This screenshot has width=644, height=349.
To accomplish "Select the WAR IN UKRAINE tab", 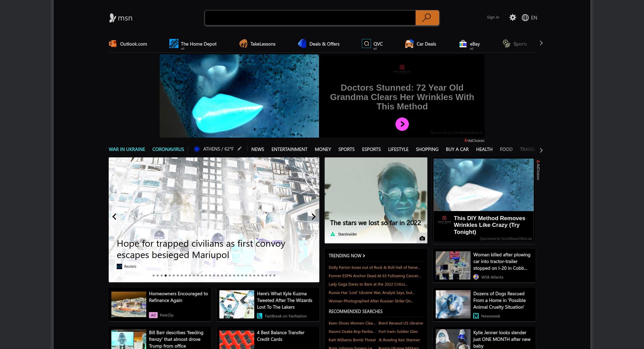I will click(x=127, y=149).
